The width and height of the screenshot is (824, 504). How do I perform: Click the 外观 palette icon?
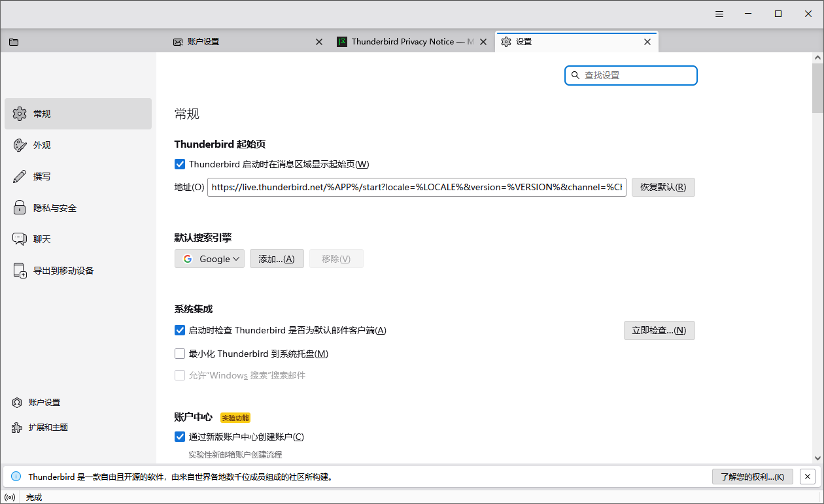[x=20, y=145]
